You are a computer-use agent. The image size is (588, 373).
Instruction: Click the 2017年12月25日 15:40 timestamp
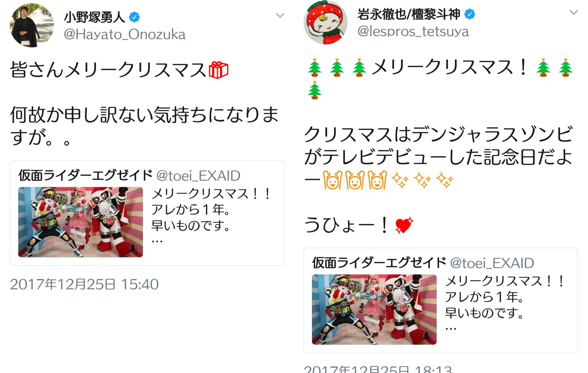[x=84, y=284]
